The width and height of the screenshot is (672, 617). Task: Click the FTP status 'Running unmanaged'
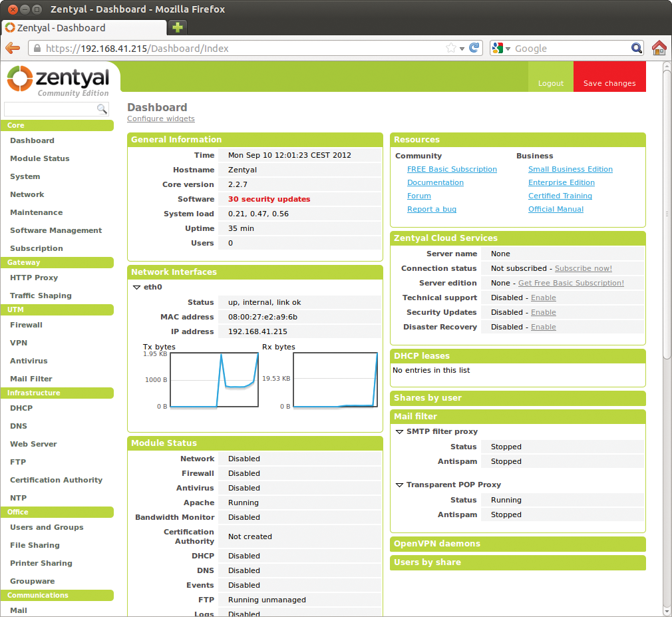267,600
